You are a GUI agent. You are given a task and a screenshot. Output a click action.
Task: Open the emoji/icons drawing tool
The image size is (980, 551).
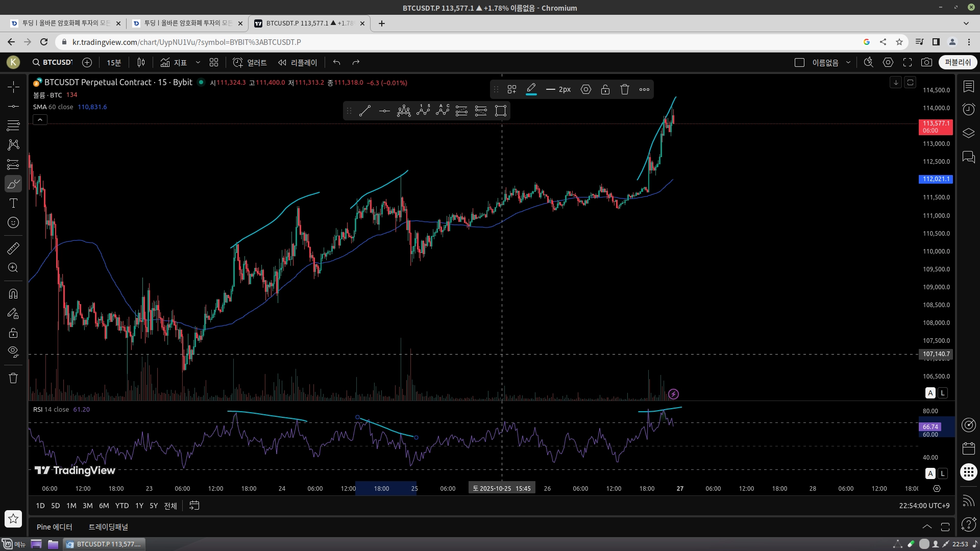coord(13,222)
